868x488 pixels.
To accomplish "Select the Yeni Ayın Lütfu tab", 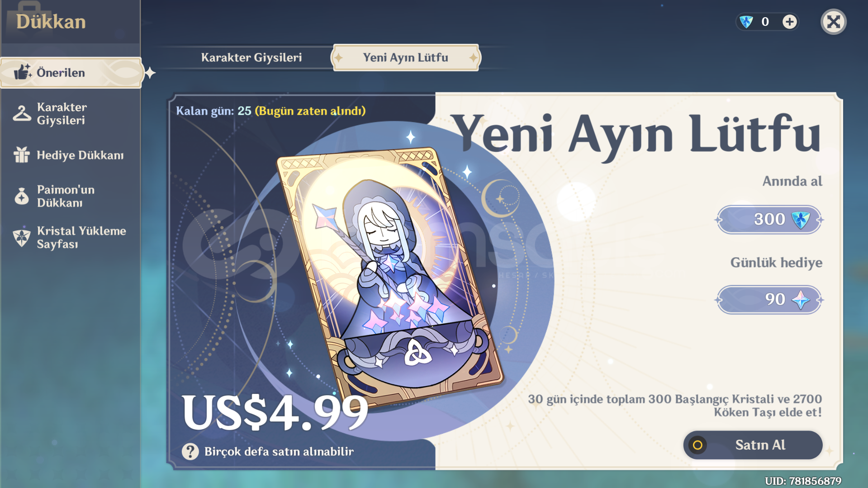I will [x=406, y=57].
